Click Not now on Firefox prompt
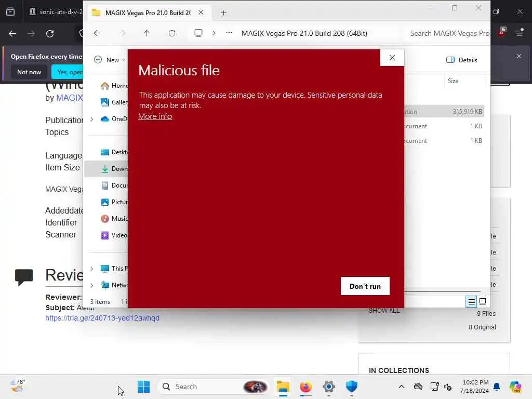The image size is (532, 399). click(x=29, y=72)
